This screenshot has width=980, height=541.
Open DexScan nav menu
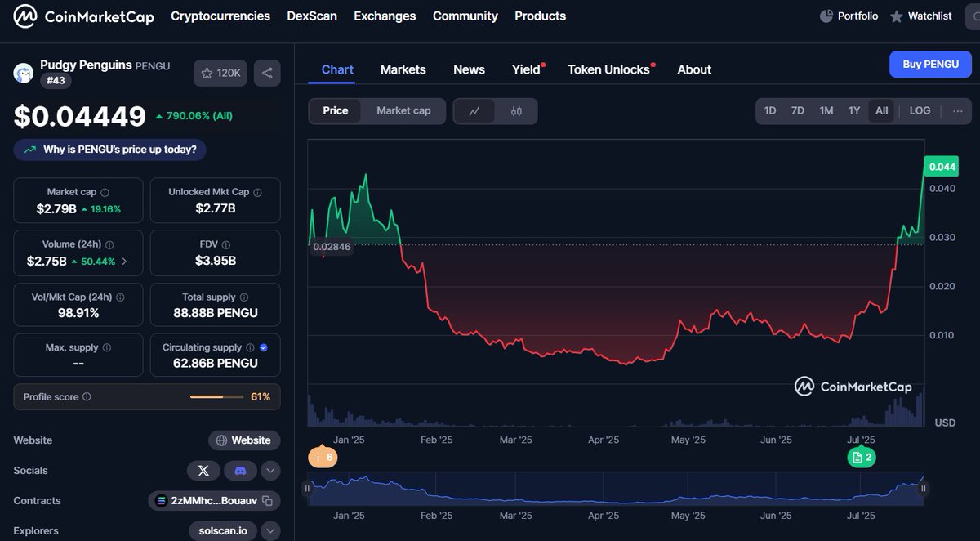point(312,16)
